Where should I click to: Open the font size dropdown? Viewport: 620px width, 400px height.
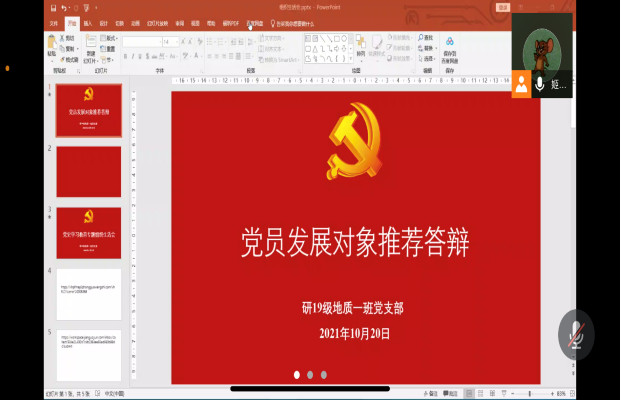170,41
